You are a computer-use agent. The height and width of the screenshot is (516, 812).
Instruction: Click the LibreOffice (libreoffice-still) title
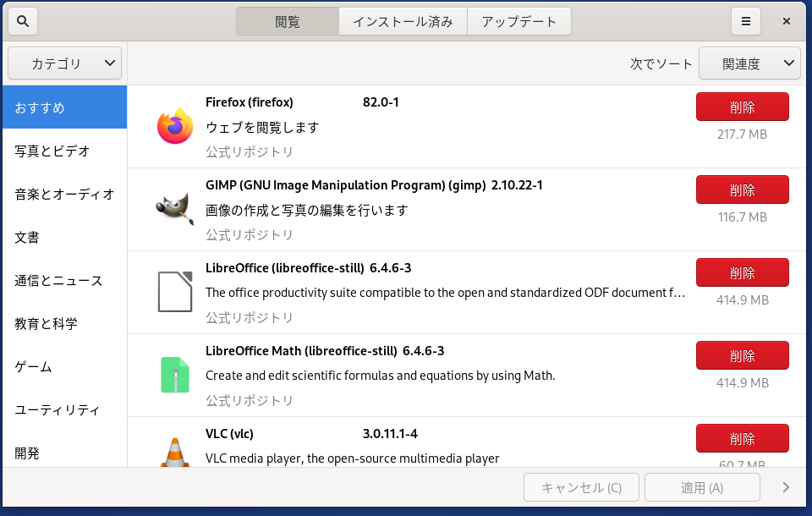285,268
